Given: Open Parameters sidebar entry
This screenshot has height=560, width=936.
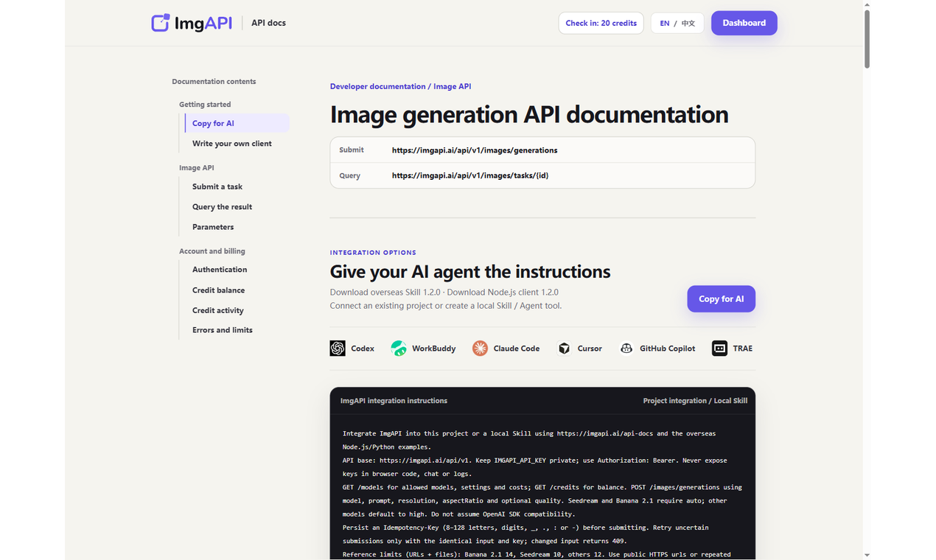Looking at the screenshot, I should pos(213,227).
